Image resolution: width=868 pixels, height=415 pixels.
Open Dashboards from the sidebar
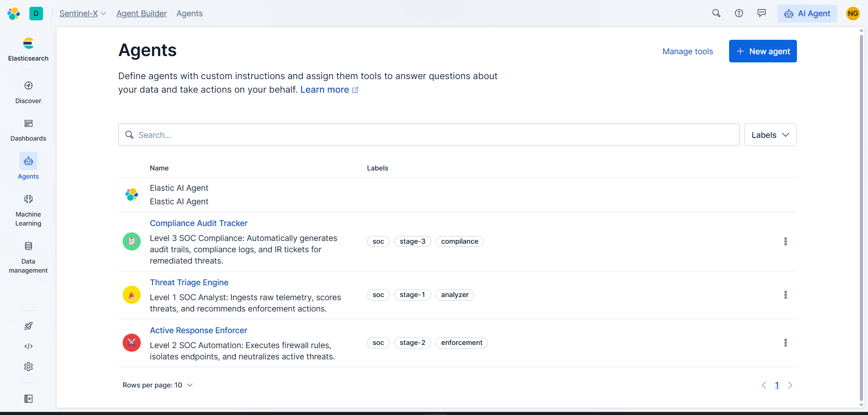click(x=29, y=124)
